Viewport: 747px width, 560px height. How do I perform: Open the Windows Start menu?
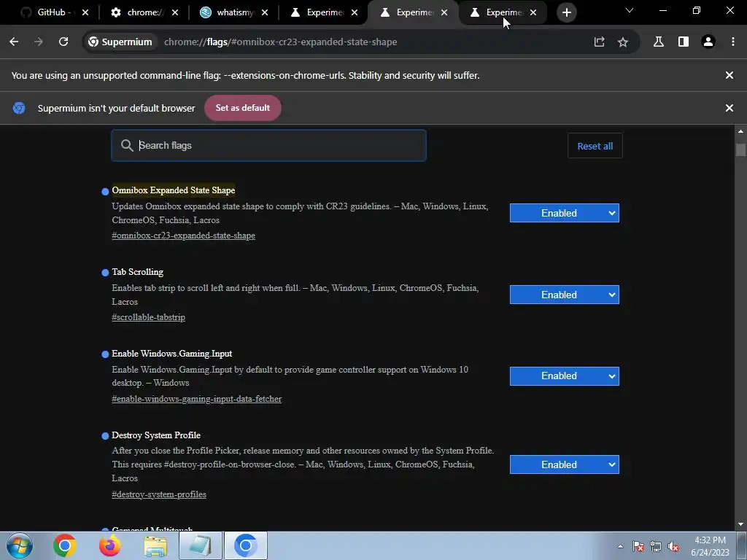click(x=20, y=545)
